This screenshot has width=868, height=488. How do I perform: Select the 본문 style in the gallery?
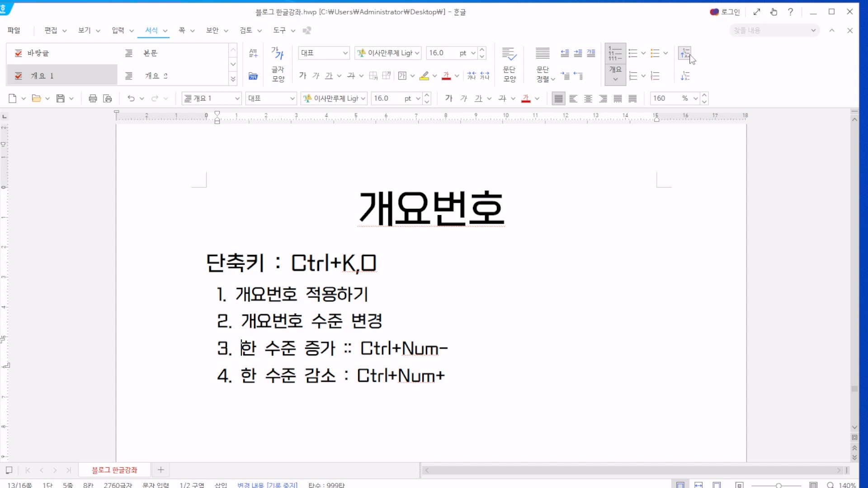tap(150, 53)
